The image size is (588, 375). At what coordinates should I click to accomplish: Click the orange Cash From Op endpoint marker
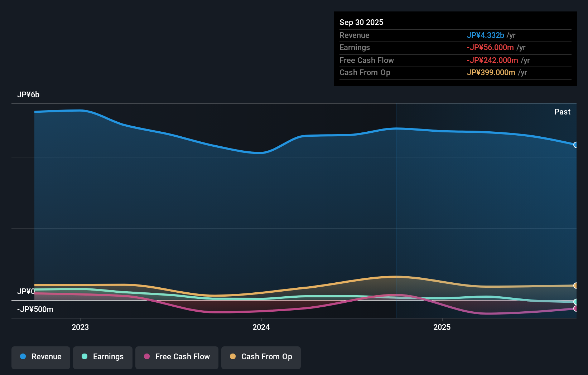coord(576,286)
